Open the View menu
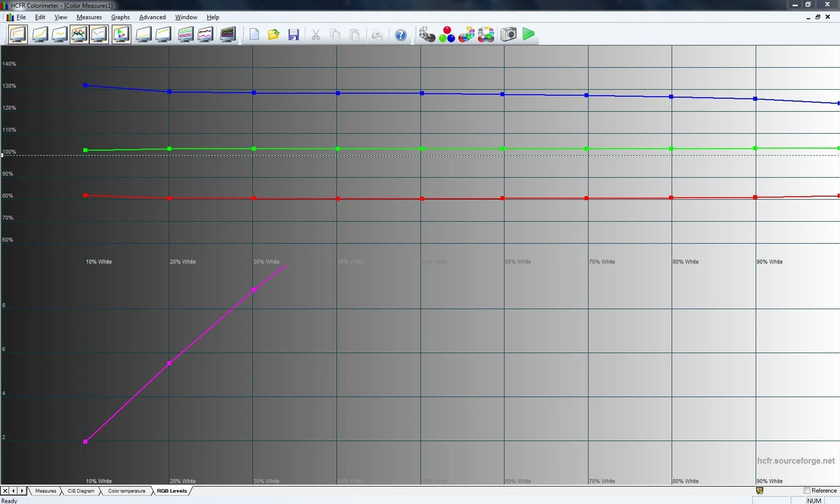 (61, 17)
